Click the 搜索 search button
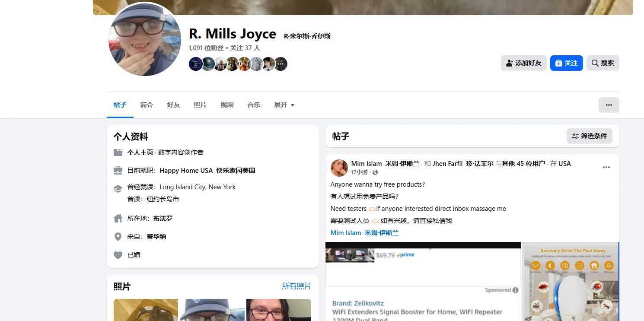Viewport: 644px width, 321px height. coord(603,63)
